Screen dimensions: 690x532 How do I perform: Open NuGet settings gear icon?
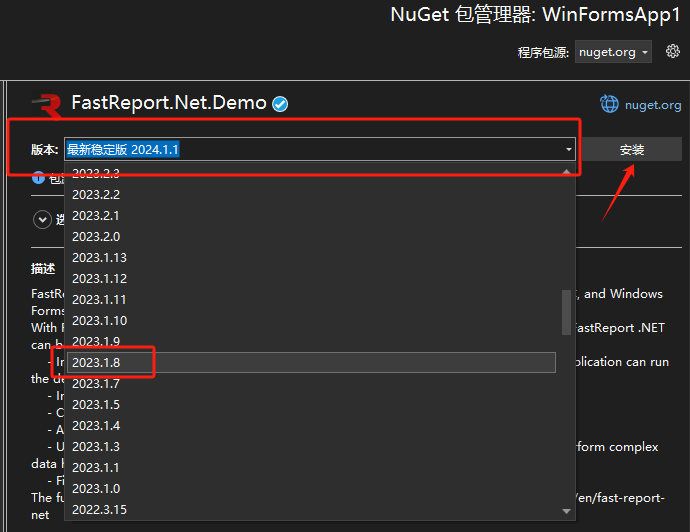672,51
